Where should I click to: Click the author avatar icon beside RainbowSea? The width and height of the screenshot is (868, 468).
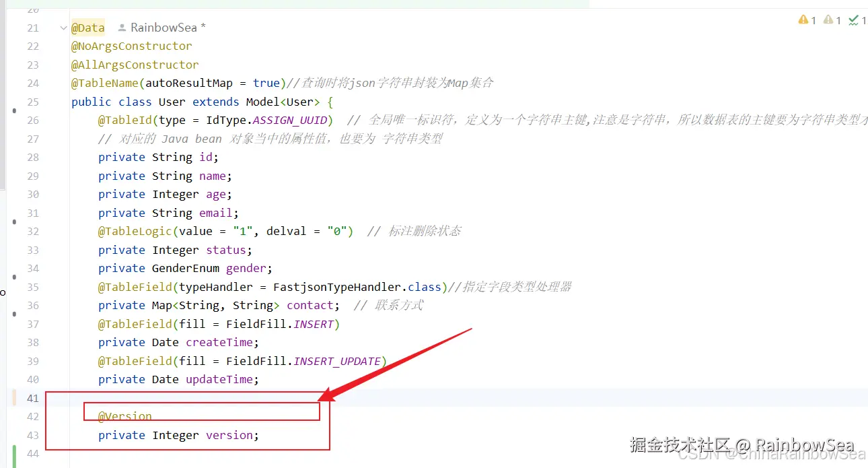[x=122, y=28]
